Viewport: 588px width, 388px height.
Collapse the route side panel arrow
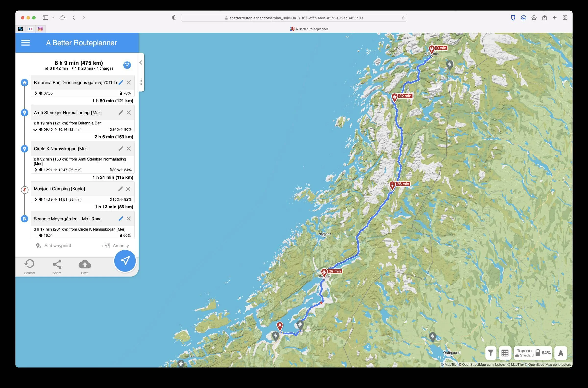[x=141, y=62]
